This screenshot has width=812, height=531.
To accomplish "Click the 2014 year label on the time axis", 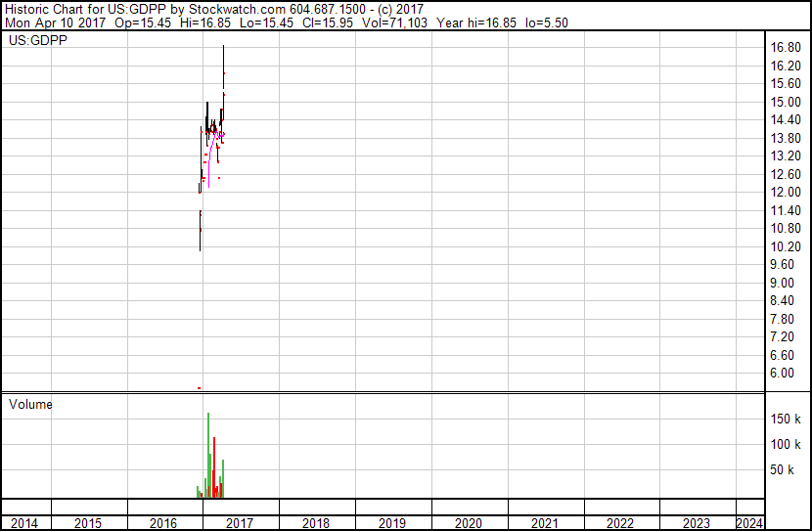I will 24,523.
